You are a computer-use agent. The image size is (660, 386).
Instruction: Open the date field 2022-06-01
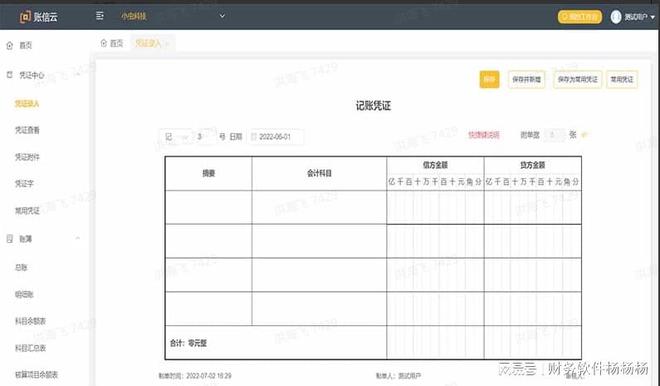275,137
